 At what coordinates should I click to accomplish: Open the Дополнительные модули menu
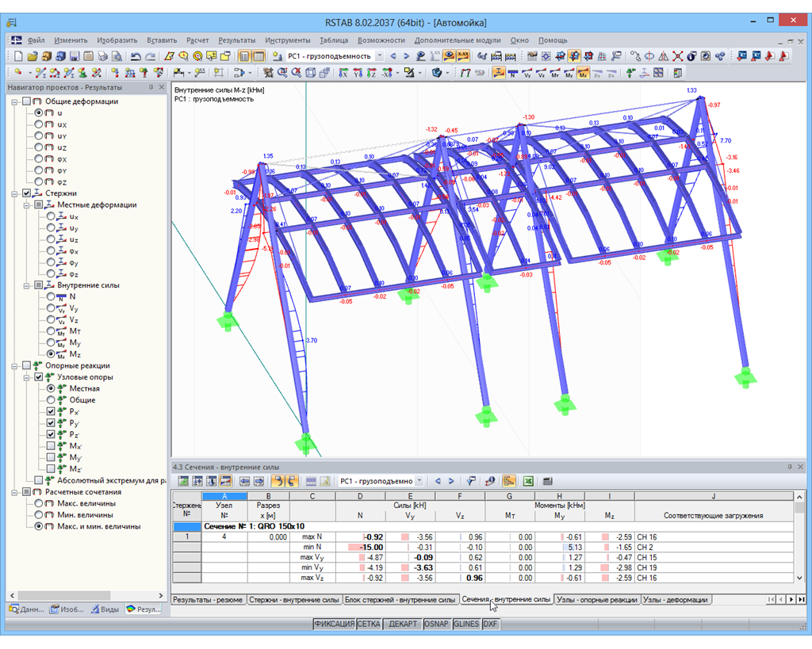pos(458,40)
